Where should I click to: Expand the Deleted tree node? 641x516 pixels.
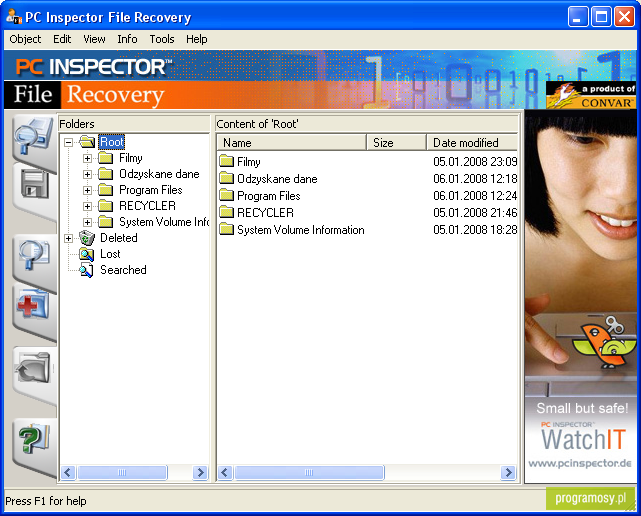coord(69,238)
